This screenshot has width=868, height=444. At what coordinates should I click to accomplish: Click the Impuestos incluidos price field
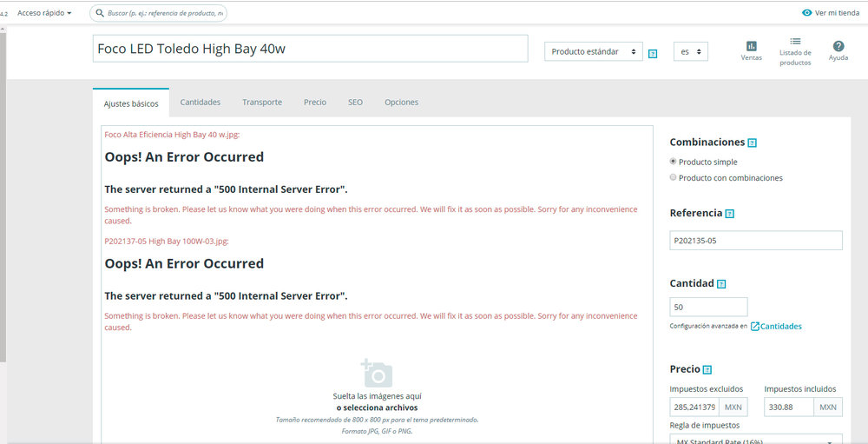click(x=789, y=407)
